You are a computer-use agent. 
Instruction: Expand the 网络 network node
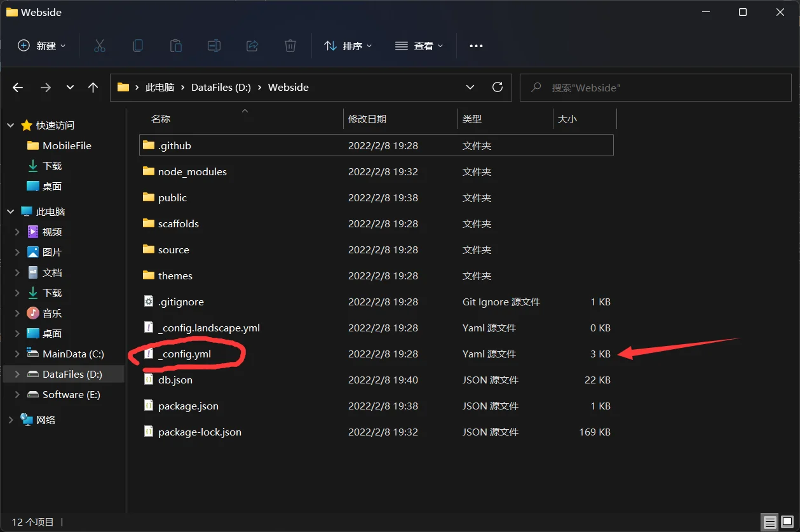pyautogui.click(x=11, y=420)
